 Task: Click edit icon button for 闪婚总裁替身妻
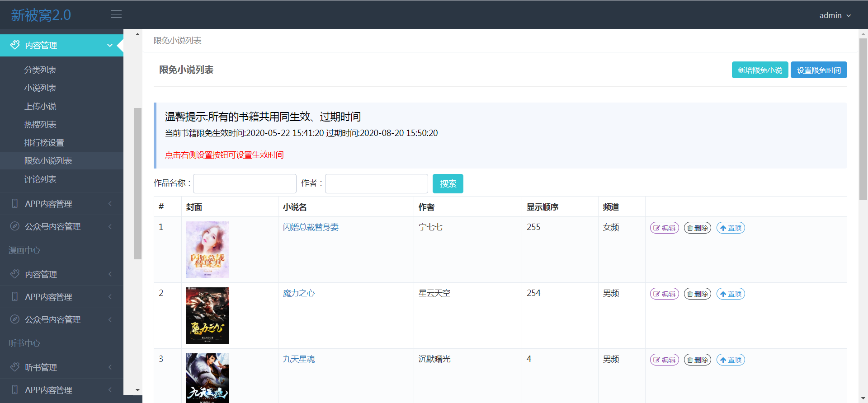[x=664, y=228]
